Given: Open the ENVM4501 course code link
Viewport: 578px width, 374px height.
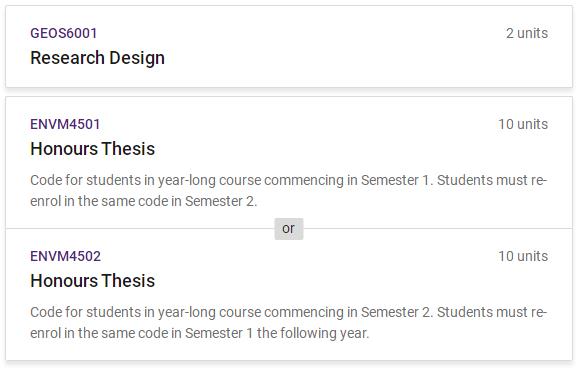Looking at the screenshot, I should click(x=65, y=124).
